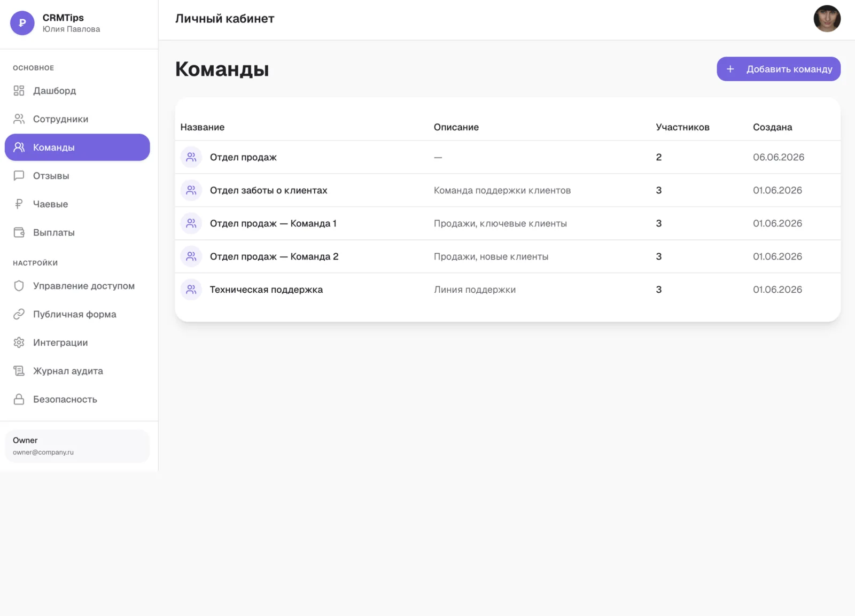Click the team icon in the first Отдел продаж row
Screen dimensions: 855x616
click(x=191, y=157)
